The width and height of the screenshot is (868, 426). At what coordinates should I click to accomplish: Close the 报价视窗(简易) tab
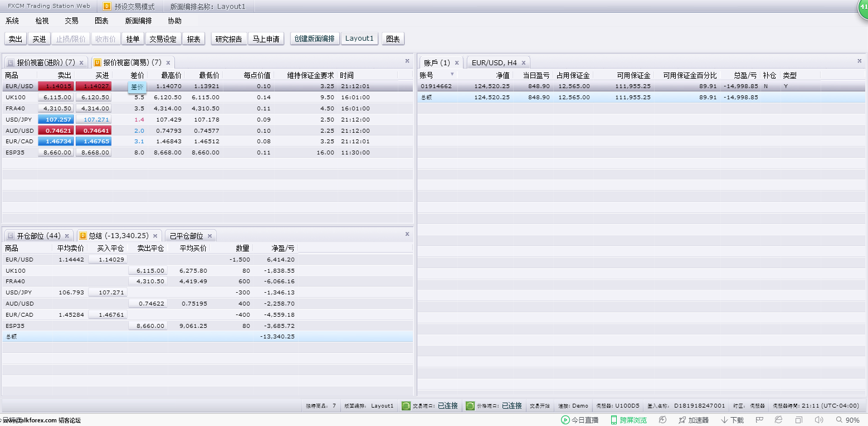pos(168,63)
